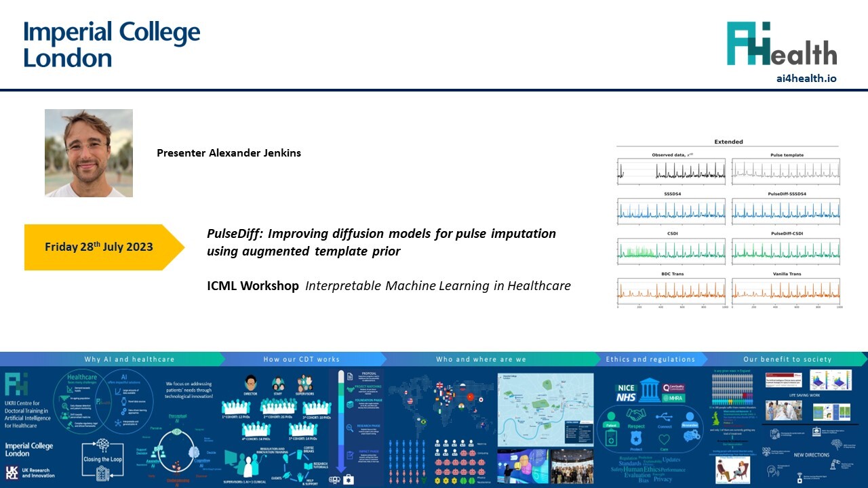868x488 pixels.
Task: Click the Who and where are we header
Action: coord(480,359)
